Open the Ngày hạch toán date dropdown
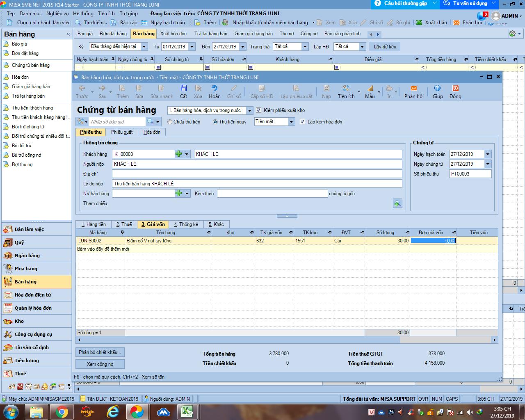Image resolution: width=525 pixels, height=420 pixels. (x=488, y=154)
